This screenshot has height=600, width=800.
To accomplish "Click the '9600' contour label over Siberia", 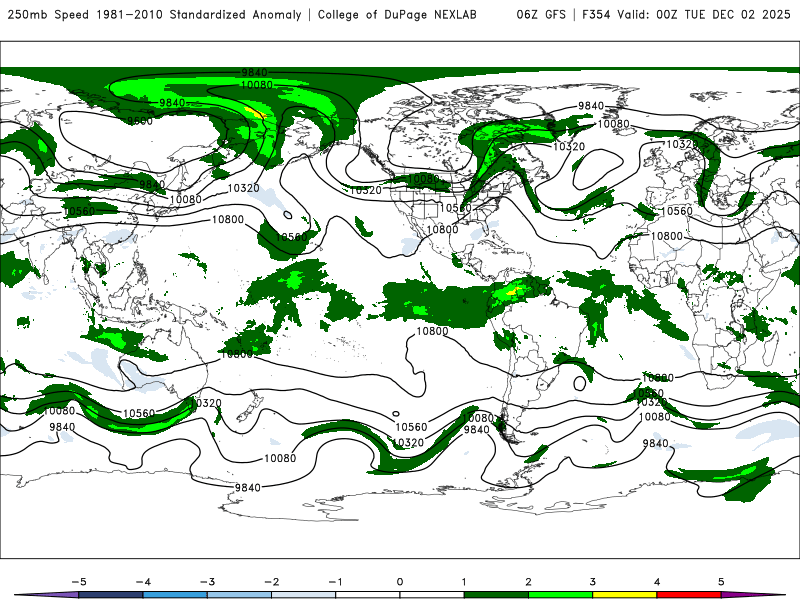I will point(140,121).
